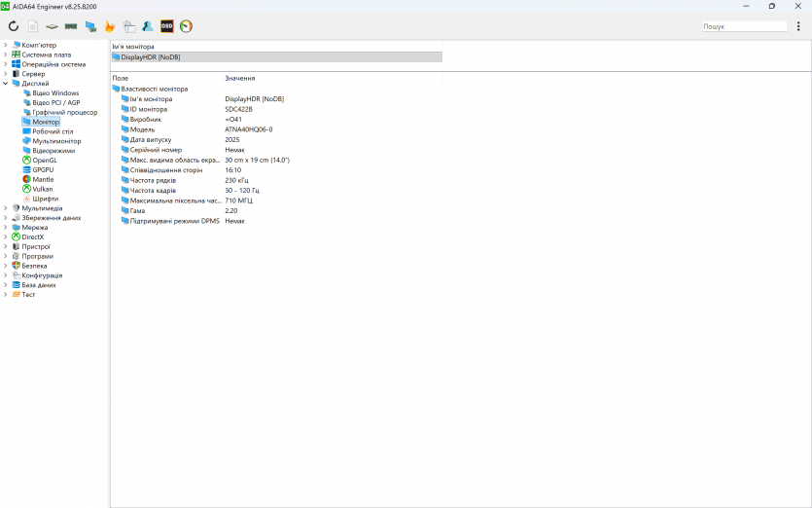Expand the Комп'ютер tree node
This screenshot has width=812, height=508.
click(x=6, y=45)
